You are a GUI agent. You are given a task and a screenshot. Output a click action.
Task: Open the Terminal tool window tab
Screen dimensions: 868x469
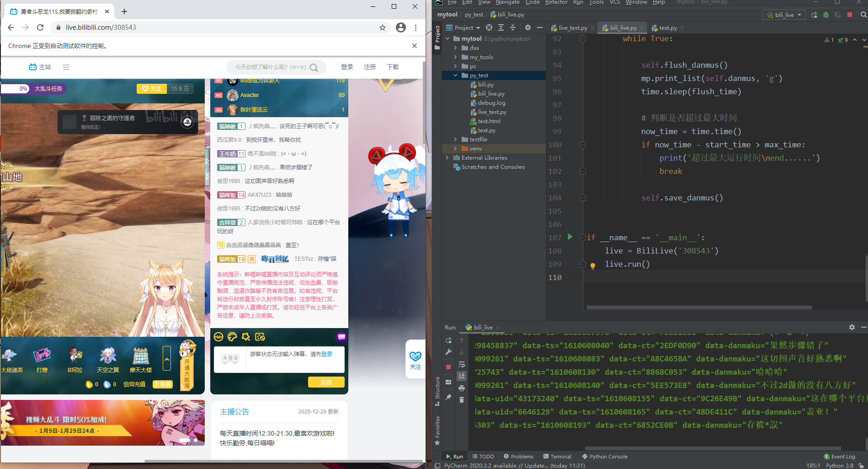[557, 457]
